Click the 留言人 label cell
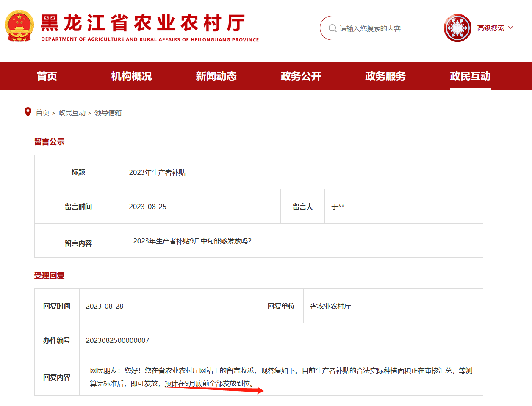Image resolution: width=532 pixels, height=406 pixels. coord(303,207)
